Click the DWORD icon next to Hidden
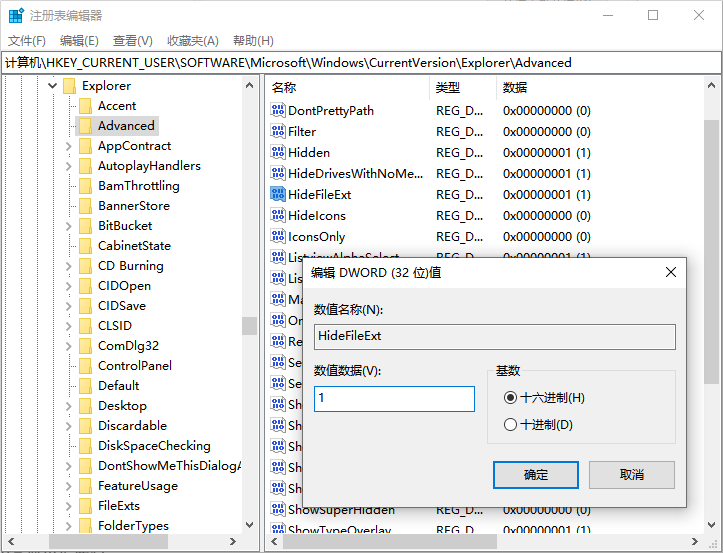The width and height of the screenshot is (723, 553). point(278,152)
